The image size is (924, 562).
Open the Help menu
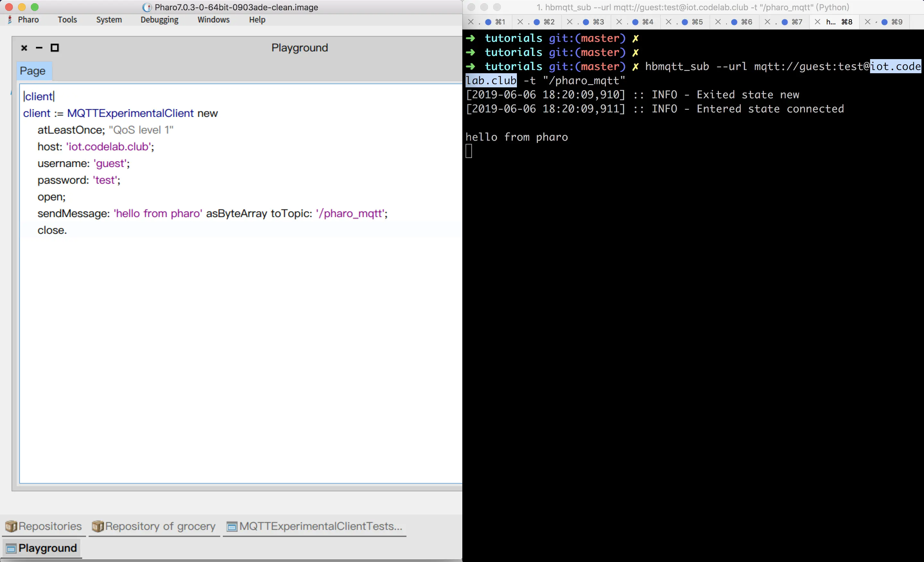pyautogui.click(x=257, y=20)
